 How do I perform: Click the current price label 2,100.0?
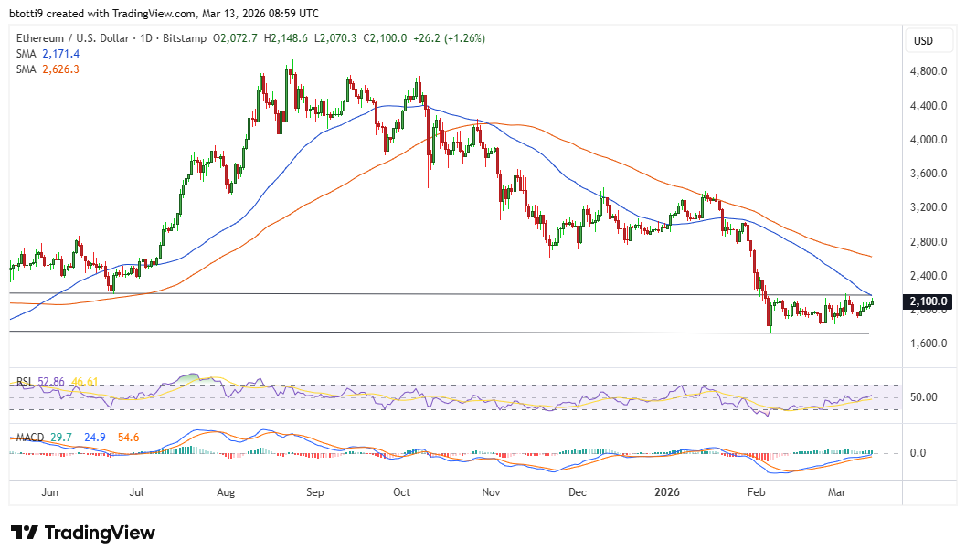[927, 301]
